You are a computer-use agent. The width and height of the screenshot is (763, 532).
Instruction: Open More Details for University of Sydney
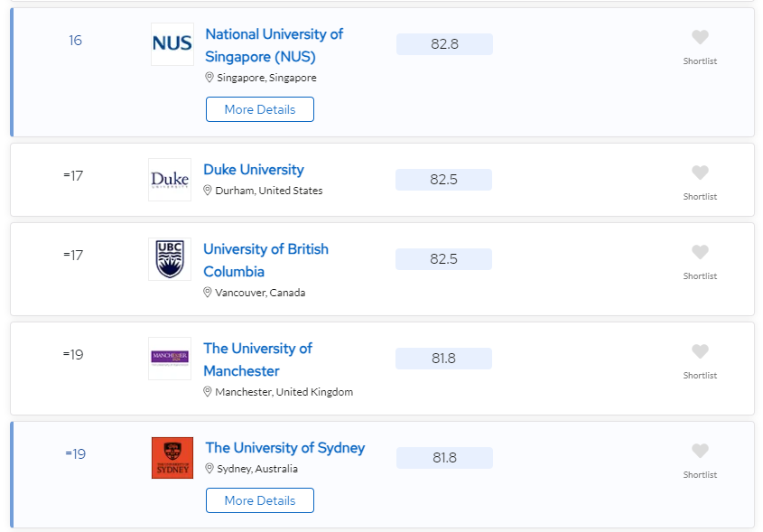(260, 500)
